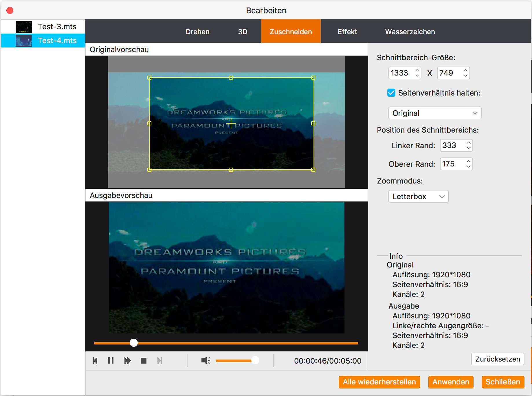
Task: Click the Schließen button
Action: pos(503,382)
